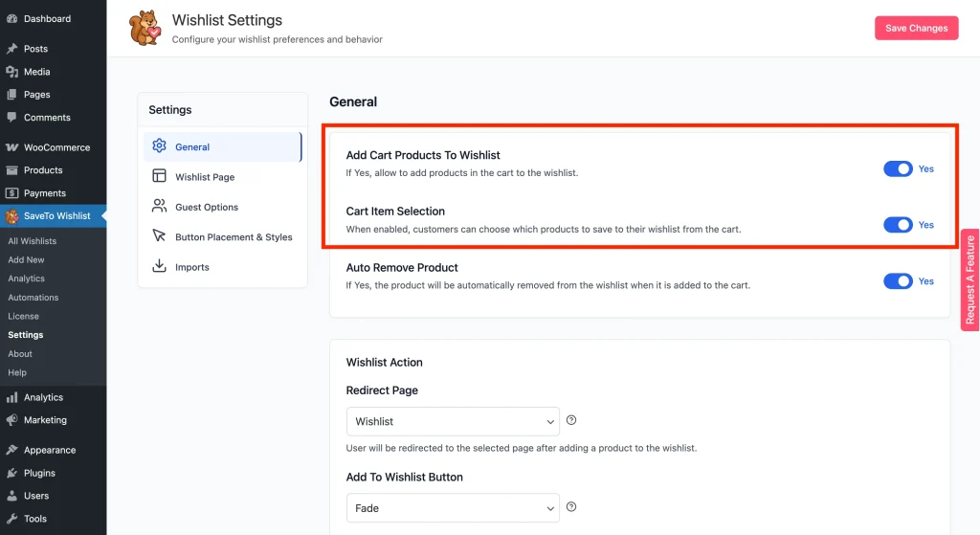Open the Imports settings tab
The image size is (980, 535).
[x=222, y=267]
